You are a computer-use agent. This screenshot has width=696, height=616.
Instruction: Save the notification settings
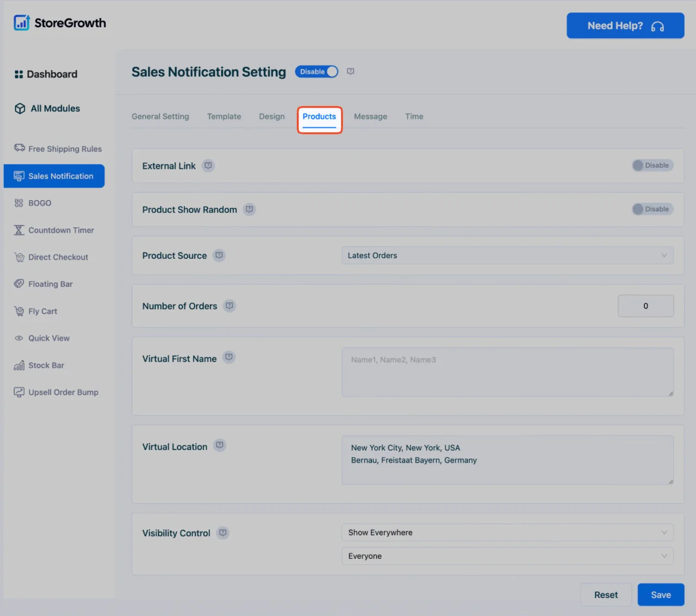(x=661, y=595)
